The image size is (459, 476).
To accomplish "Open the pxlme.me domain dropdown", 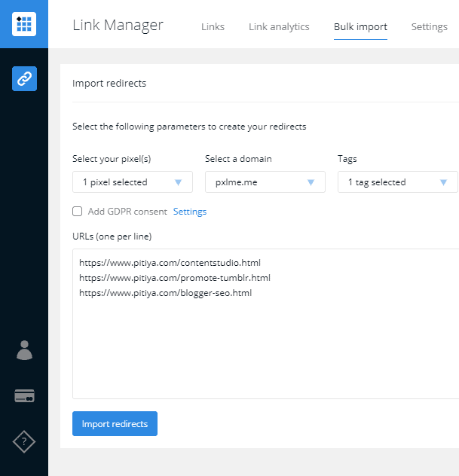I will pyautogui.click(x=265, y=182).
